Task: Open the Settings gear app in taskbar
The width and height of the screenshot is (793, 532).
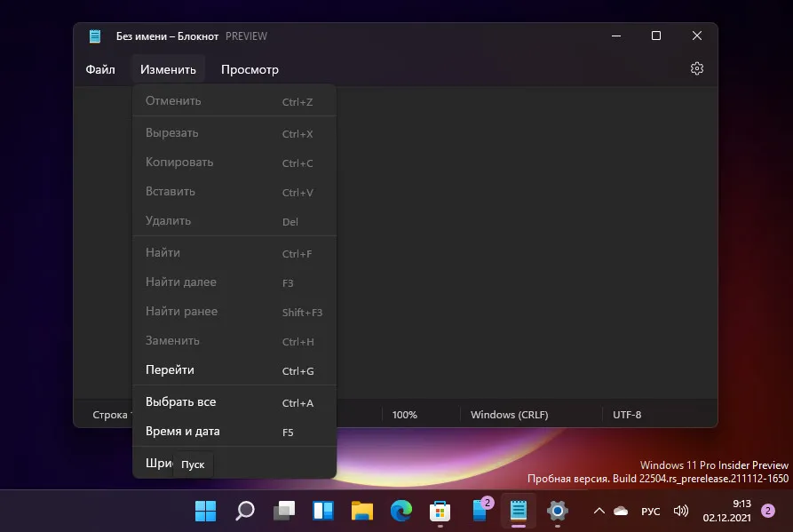Action: click(558, 511)
